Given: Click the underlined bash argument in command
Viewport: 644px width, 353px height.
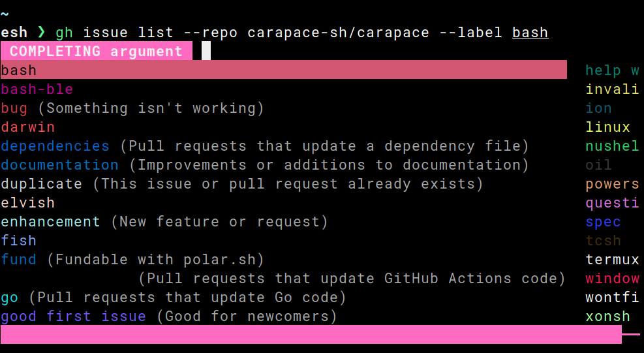Looking at the screenshot, I should coord(530,32).
